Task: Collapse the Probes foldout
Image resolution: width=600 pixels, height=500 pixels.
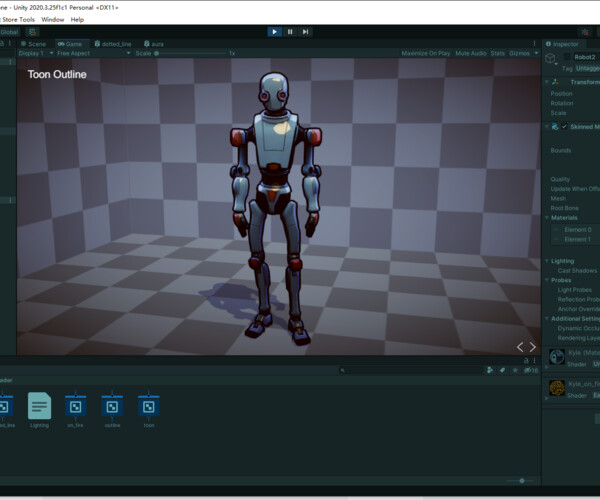Action: point(546,280)
